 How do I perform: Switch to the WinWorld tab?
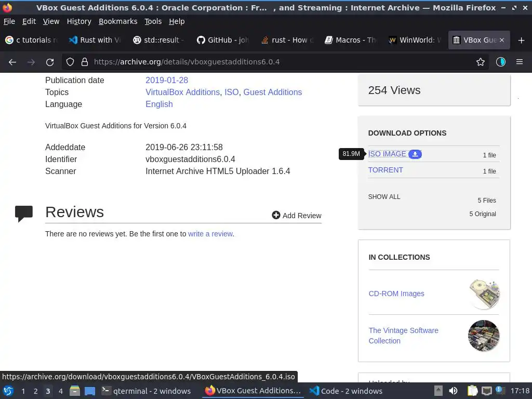(415, 40)
